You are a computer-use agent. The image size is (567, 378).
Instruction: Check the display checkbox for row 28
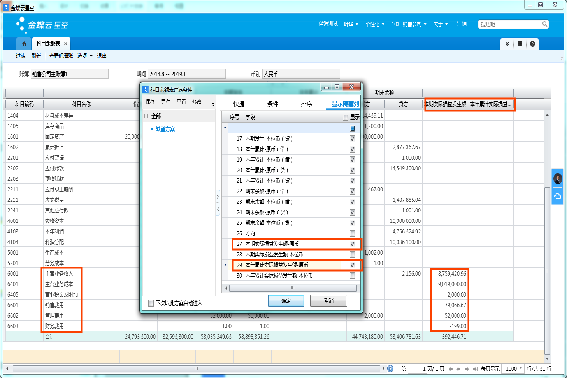tap(352, 254)
